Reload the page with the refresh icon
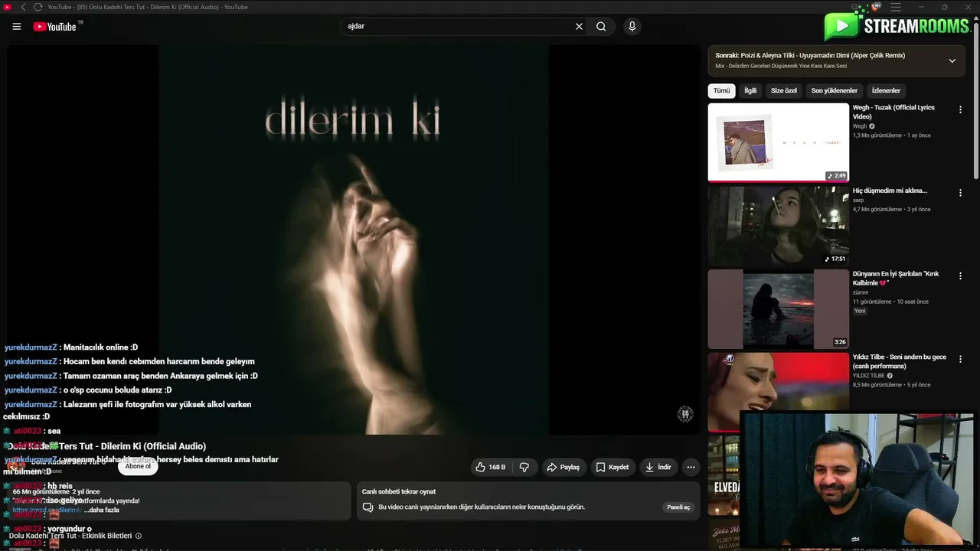 click(x=38, y=7)
